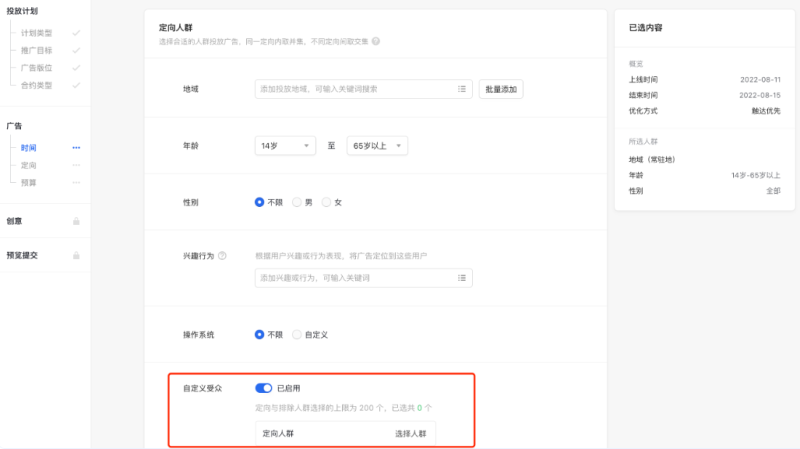Open 推广目标 in sidebar
Viewport: 800px width, 449px height.
36,51
